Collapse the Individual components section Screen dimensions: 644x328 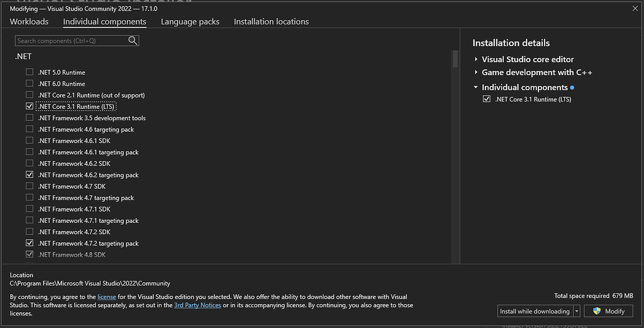click(x=477, y=88)
